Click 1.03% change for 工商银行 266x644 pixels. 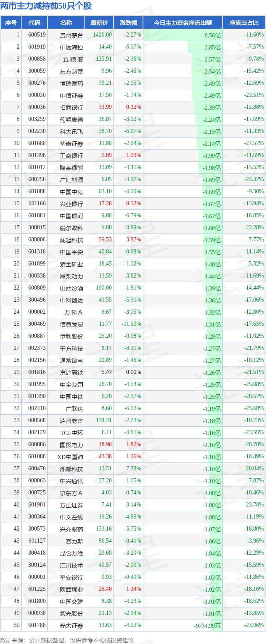pyautogui.click(x=133, y=155)
